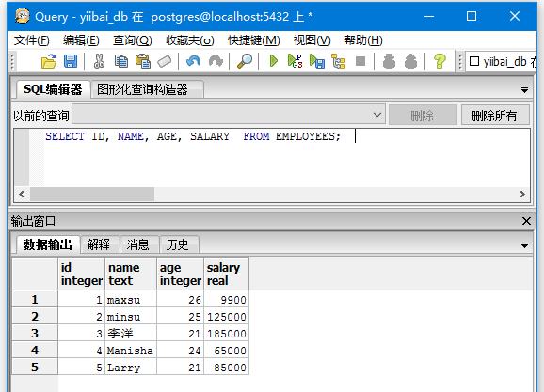Open help with the question mark icon
The height and width of the screenshot is (392, 544).
[440, 62]
